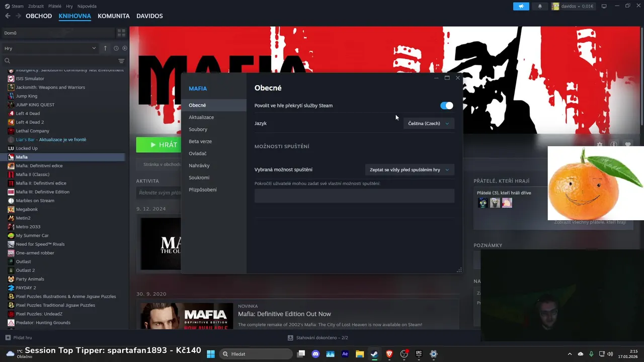Select My Summer Car in library list
The height and width of the screenshot is (362, 644).
pos(32,235)
